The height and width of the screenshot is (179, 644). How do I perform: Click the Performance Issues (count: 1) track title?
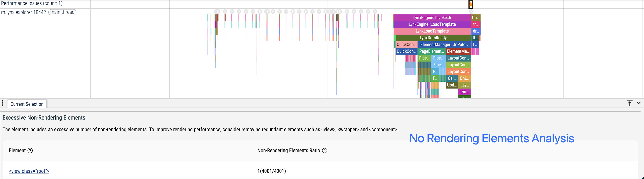(x=32, y=3)
